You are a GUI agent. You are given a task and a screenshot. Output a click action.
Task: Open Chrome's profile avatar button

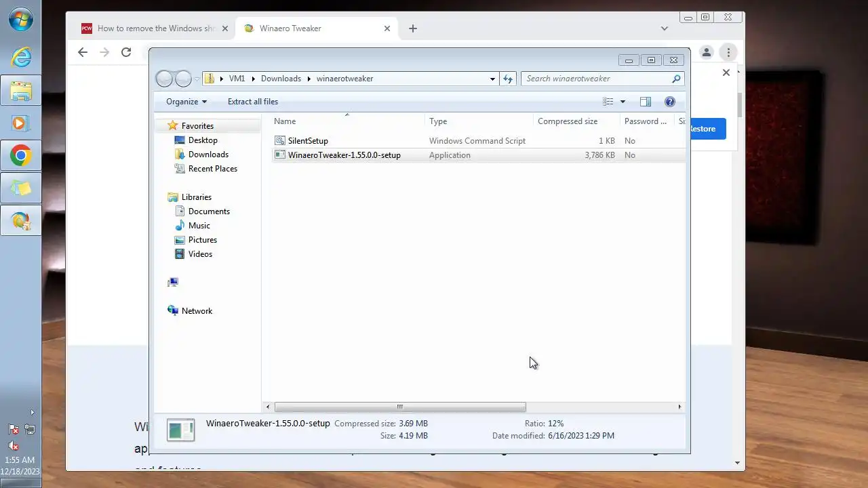706,52
